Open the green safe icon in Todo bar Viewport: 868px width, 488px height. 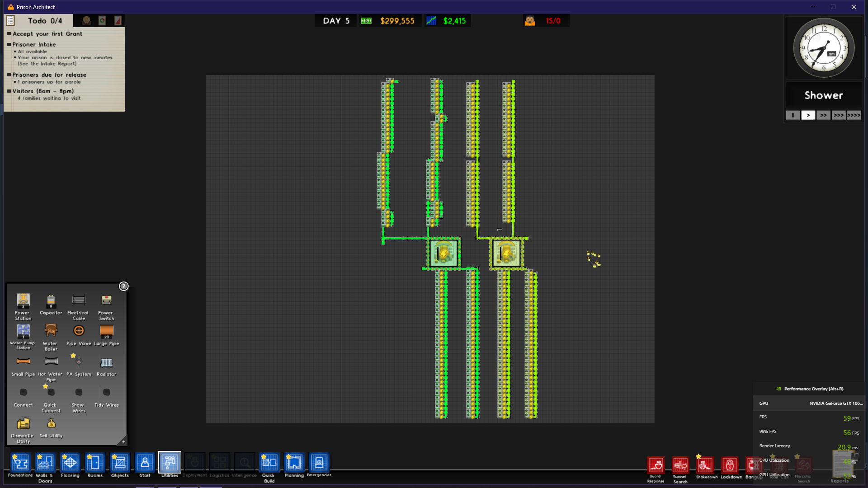(x=102, y=21)
